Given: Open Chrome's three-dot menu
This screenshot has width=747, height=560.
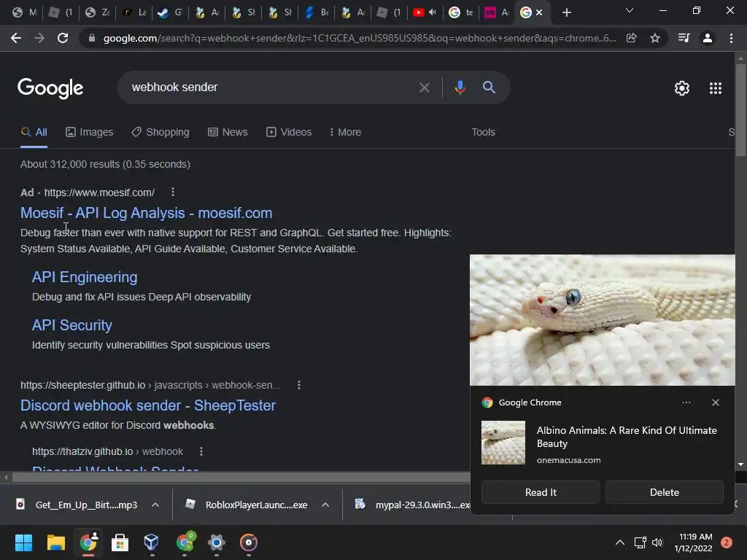Looking at the screenshot, I should tap(731, 38).
